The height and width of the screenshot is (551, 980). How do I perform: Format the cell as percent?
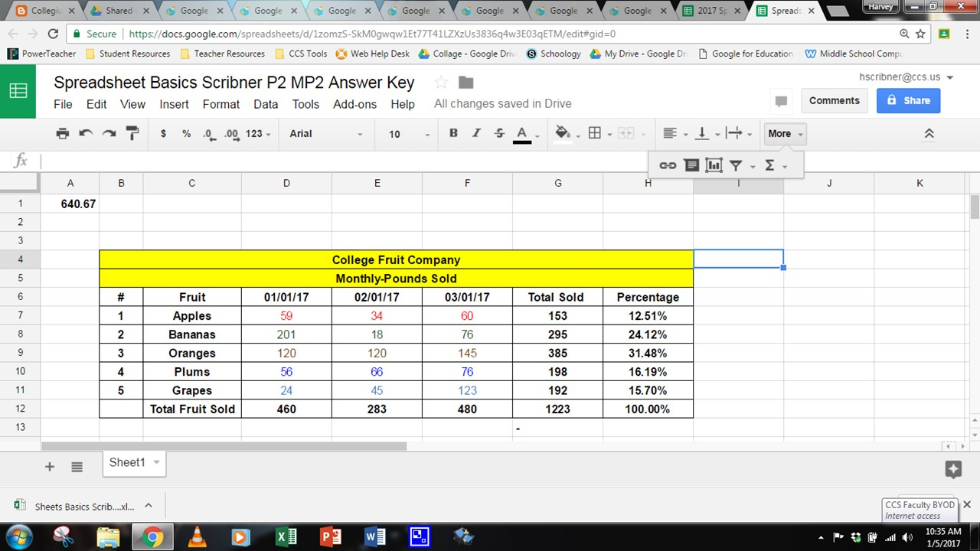186,134
